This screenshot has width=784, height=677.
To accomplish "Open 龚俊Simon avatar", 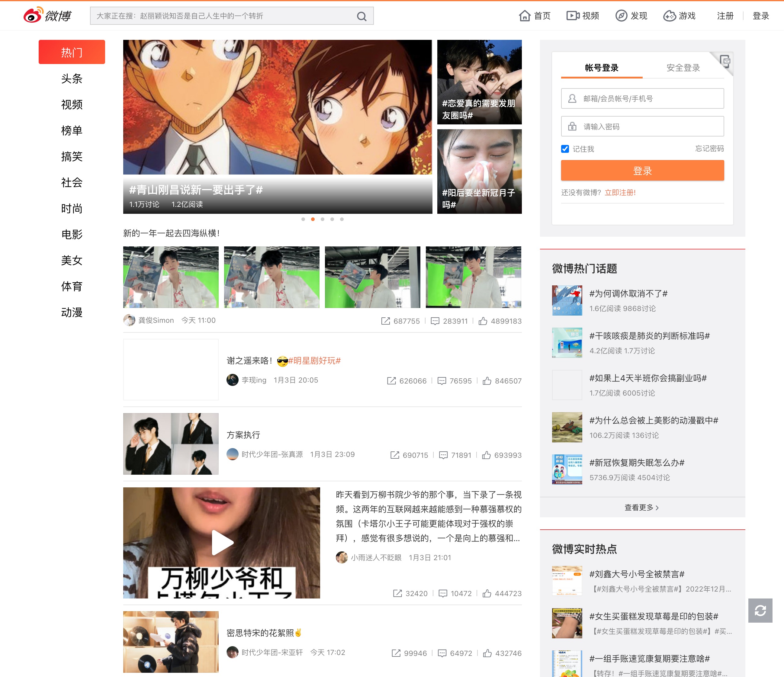I will pyautogui.click(x=129, y=320).
